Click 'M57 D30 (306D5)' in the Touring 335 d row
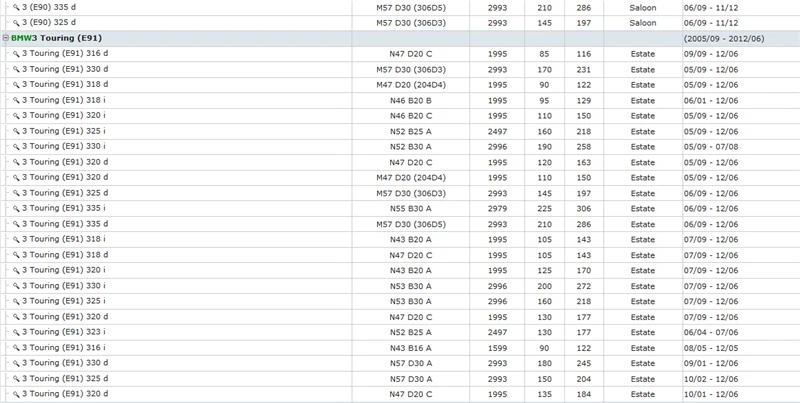This screenshot has width=800, height=403. pyautogui.click(x=411, y=224)
